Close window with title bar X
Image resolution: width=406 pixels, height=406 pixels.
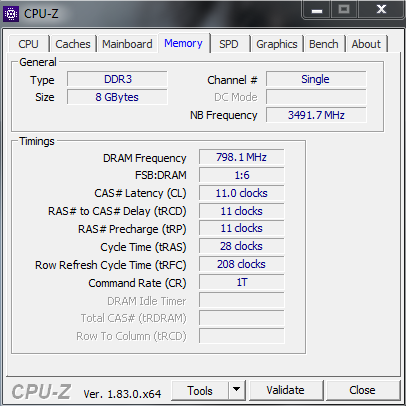point(381,9)
